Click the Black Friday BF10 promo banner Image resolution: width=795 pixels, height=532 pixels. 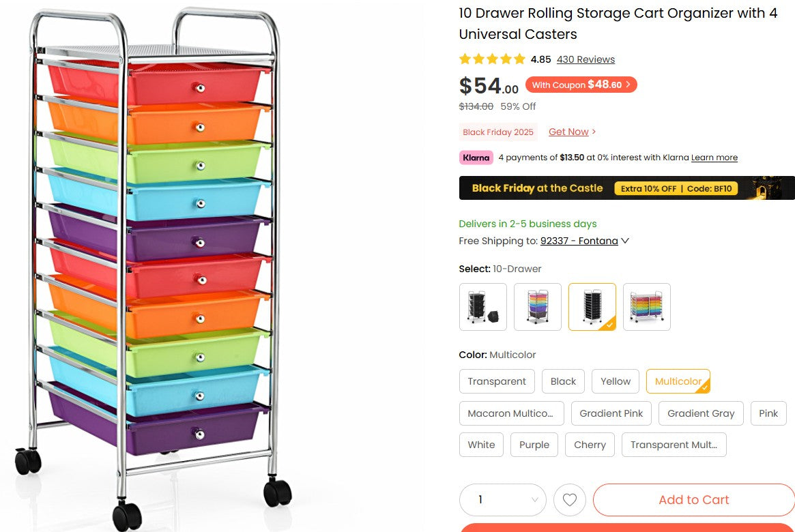coord(626,188)
